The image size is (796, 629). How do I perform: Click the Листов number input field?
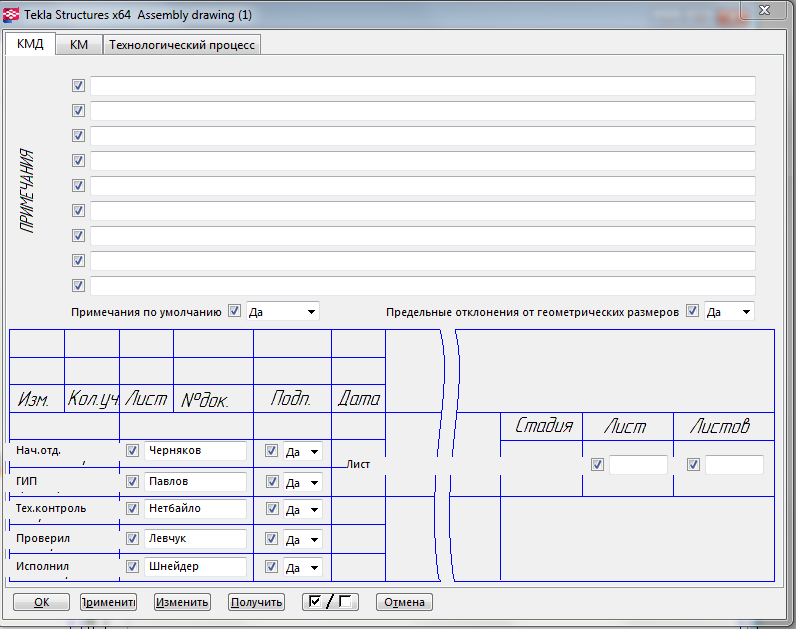[x=734, y=465]
